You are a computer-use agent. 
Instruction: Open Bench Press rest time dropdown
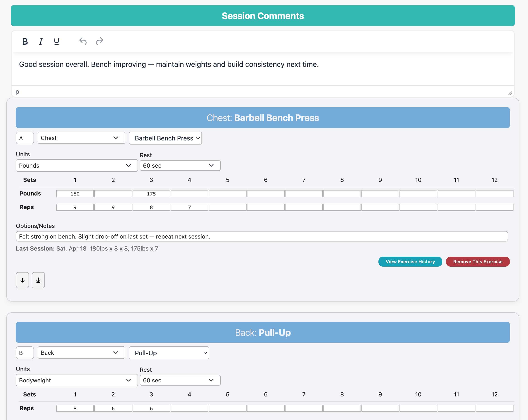(x=180, y=165)
